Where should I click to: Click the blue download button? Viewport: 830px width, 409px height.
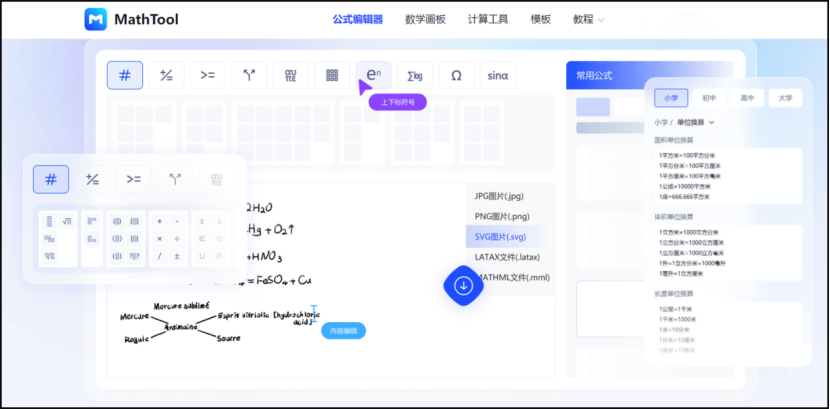point(464,286)
